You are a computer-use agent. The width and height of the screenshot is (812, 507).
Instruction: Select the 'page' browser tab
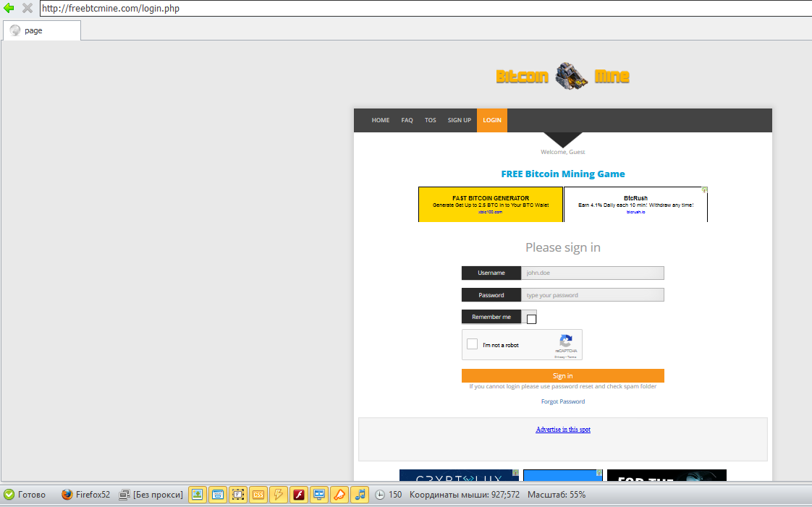[42, 30]
